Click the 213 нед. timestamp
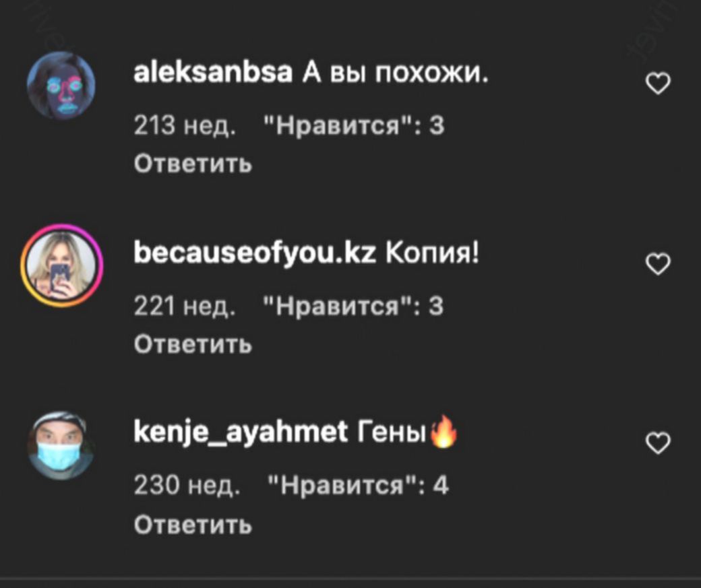The height and width of the screenshot is (588, 701). tap(184, 126)
